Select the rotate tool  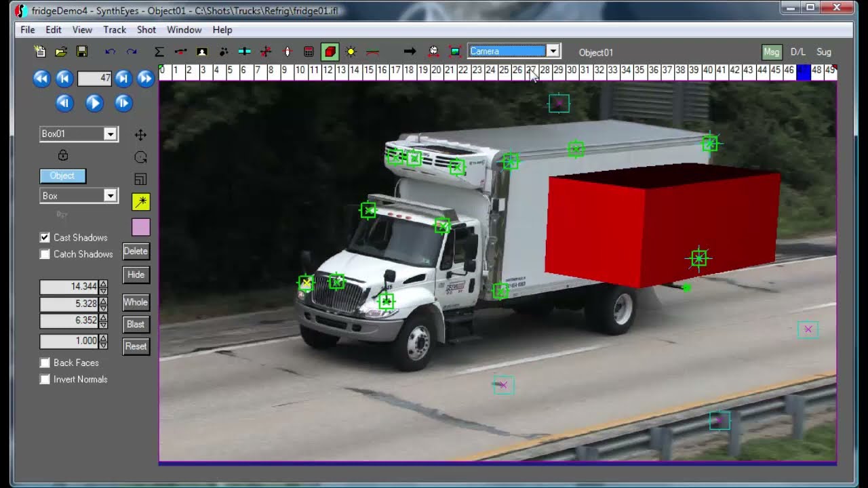point(141,157)
